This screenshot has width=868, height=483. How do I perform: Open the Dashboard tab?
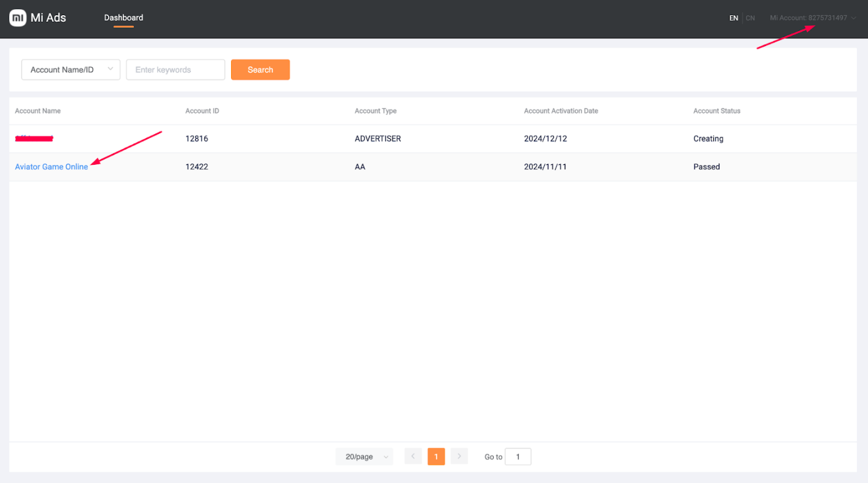(124, 18)
